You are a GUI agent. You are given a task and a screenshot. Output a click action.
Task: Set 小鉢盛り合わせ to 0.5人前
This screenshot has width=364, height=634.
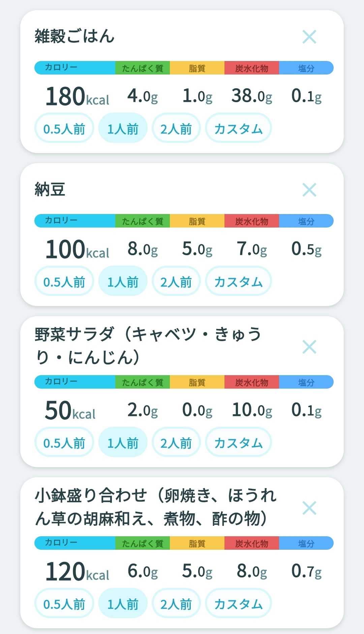point(64,603)
